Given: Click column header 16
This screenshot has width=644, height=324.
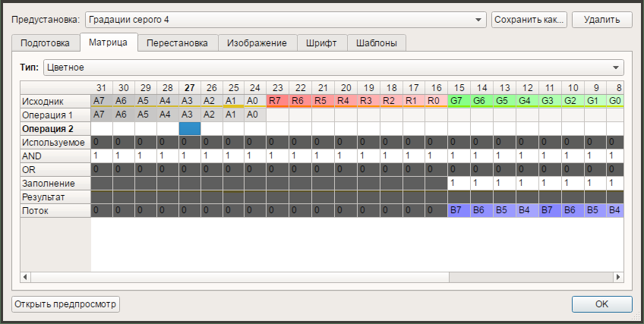Looking at the screenshot, I should point(437,88).
